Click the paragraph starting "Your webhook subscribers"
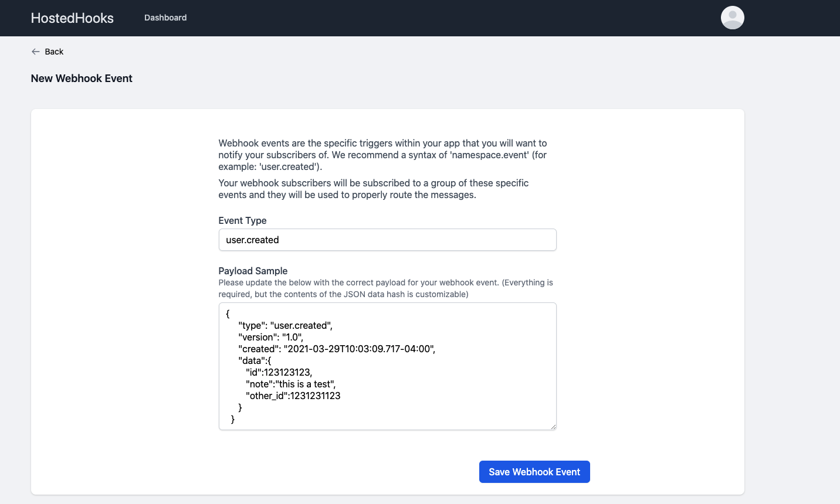 coord(374,189)
